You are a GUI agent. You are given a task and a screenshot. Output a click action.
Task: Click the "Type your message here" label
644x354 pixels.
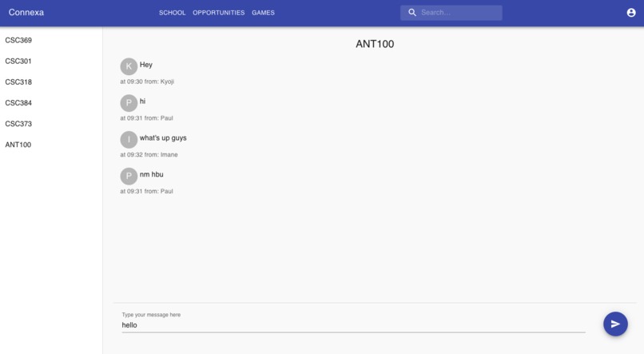click(151, 315)
